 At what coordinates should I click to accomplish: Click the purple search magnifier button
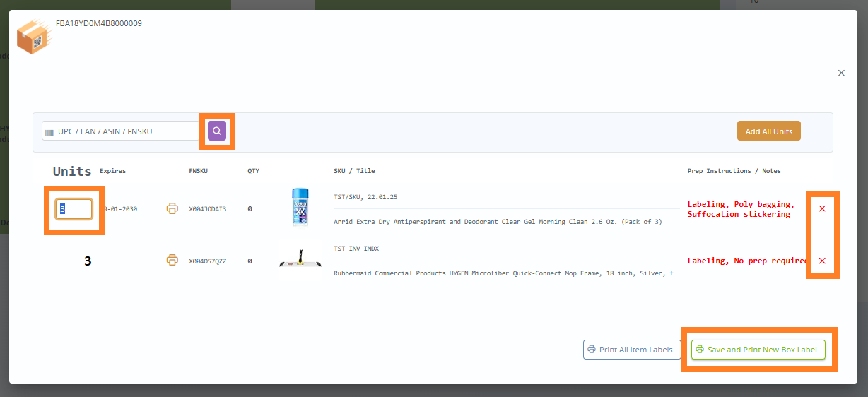[x=217, y=131]
